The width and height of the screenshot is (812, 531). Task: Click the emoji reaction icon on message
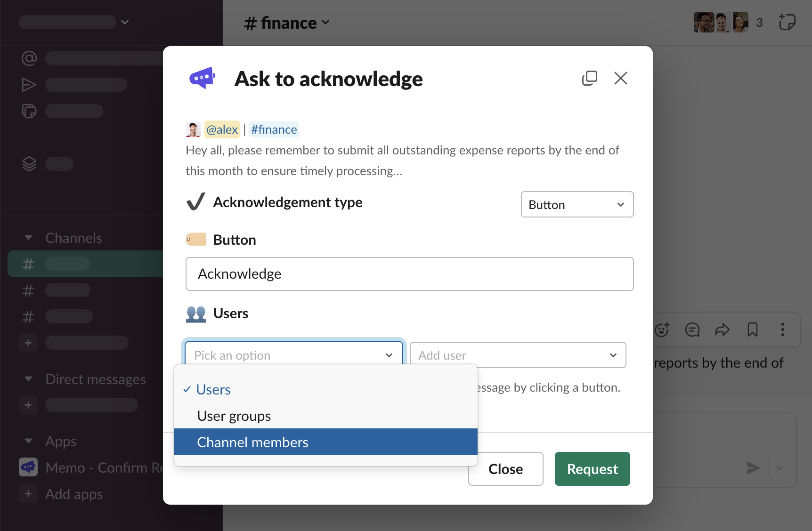tap(662, 330)
